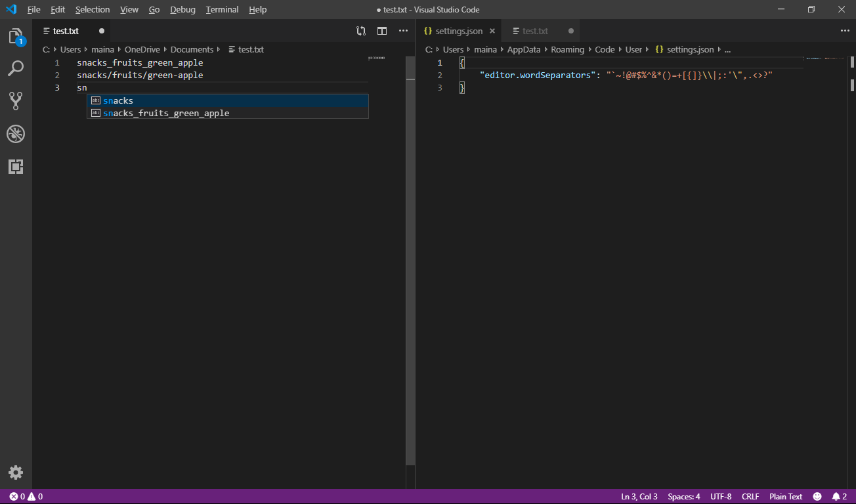Open the Terminal menu

pyautogui.click(x=221, y=9)
